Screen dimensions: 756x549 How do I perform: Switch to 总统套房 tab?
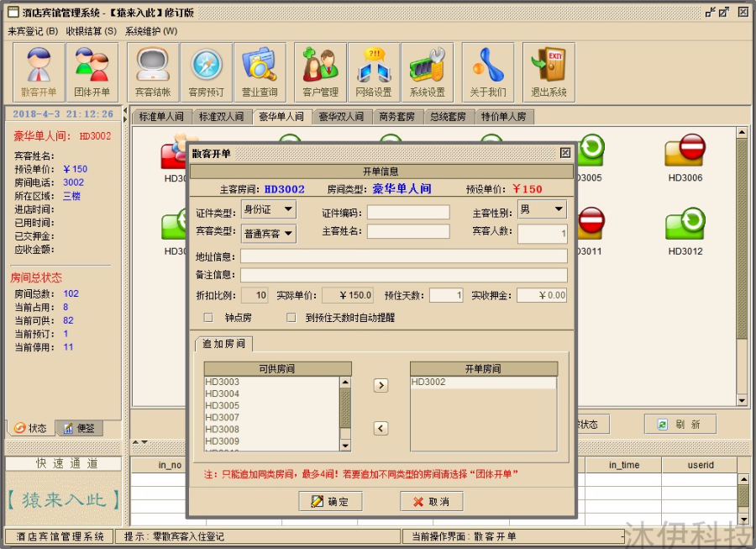pyautogui.click(x=448, y=117)
